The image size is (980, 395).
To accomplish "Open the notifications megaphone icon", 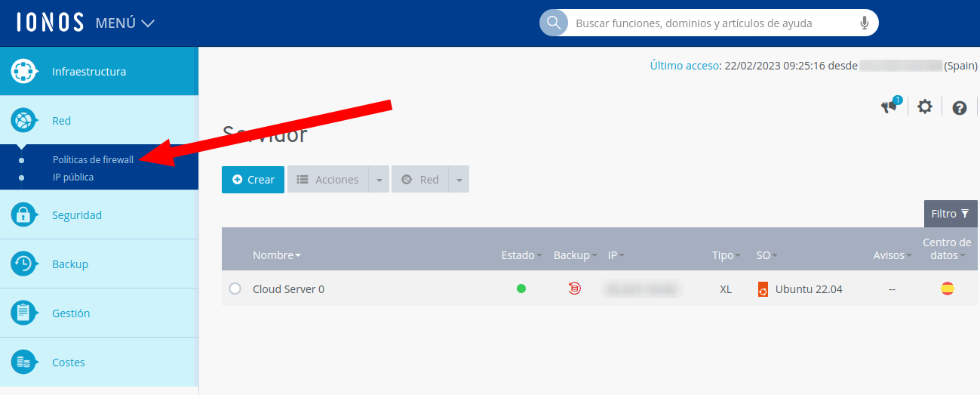I will tap(890, 106).
